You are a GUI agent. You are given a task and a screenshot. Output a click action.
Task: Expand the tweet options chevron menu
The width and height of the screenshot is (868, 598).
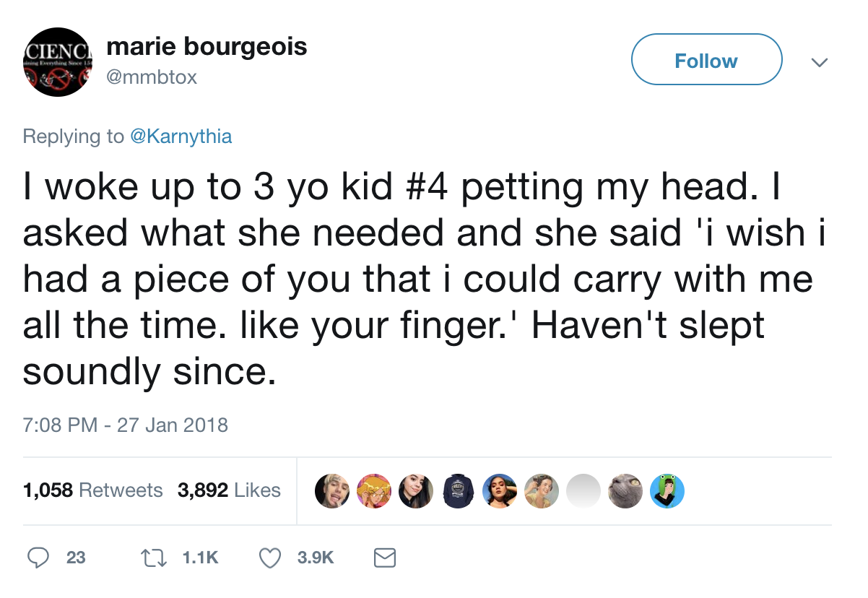coord(818,62)
